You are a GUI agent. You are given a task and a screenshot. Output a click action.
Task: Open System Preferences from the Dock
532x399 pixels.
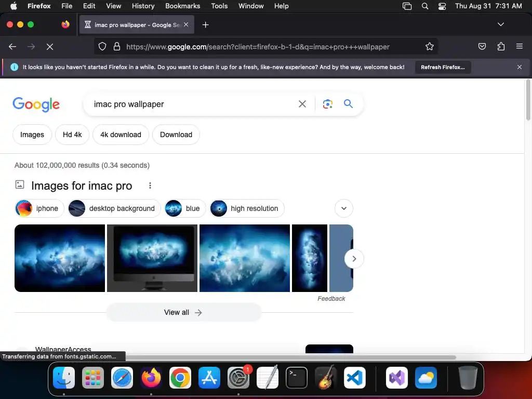[238, 377]
